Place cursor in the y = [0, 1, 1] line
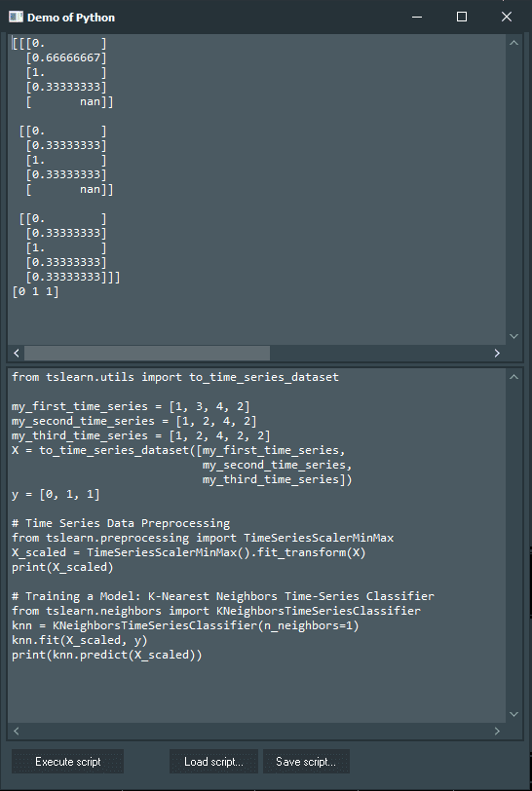The height and width of the screenshot is (791, 532). tap(56, 494)
